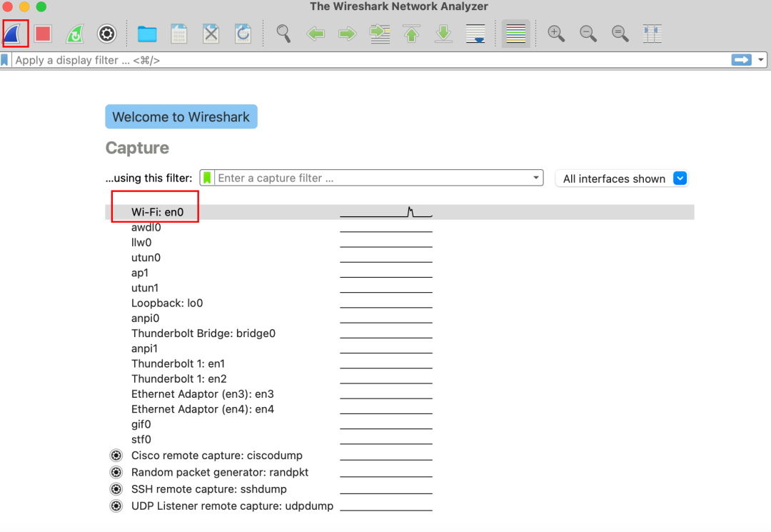
Task: Expand display filter history dropdown
Action: (x=761, y=60)
